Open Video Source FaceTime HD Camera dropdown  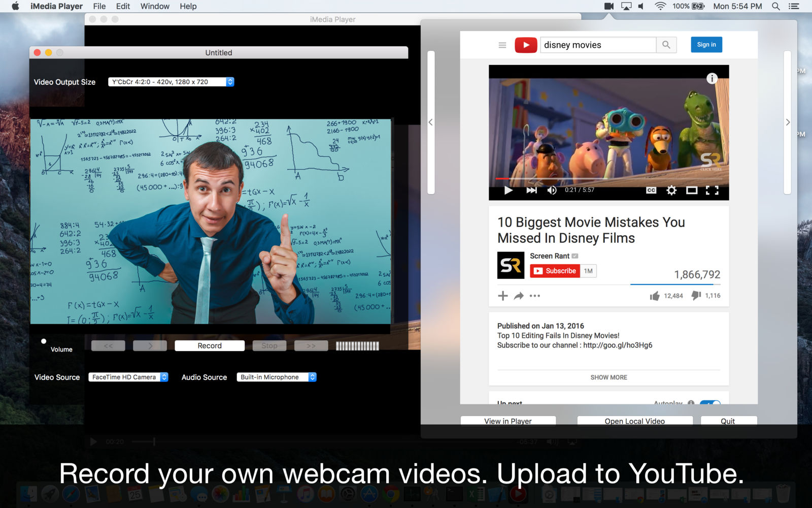(x=128, y=377)
